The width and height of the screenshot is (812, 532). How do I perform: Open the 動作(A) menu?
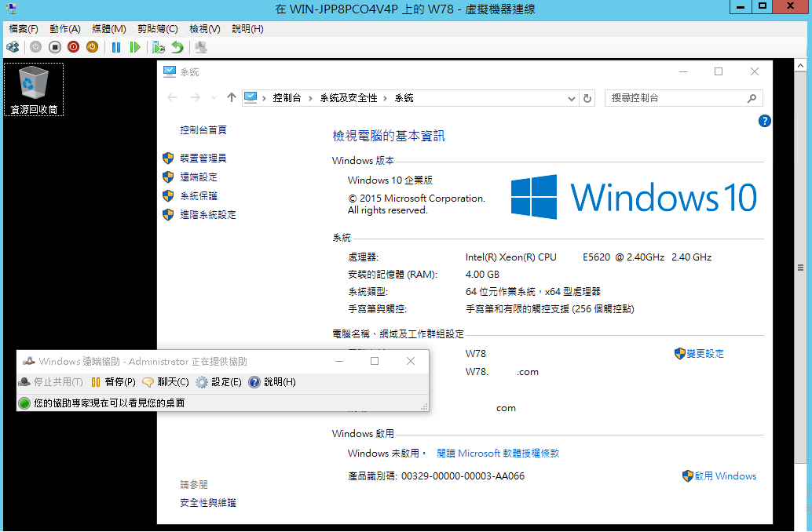point(65,29)
